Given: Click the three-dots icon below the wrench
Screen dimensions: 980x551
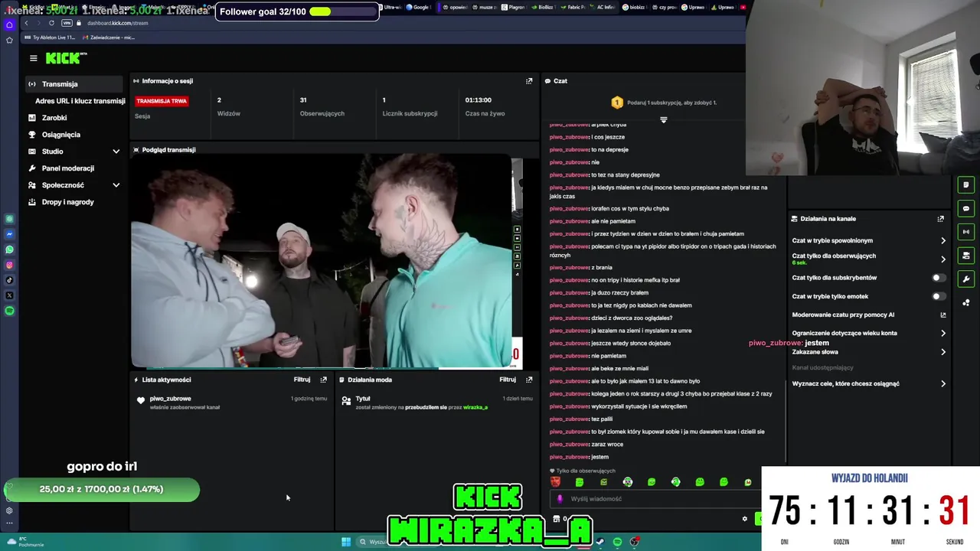Looking at the screenshot, I should tap(966, 303).
